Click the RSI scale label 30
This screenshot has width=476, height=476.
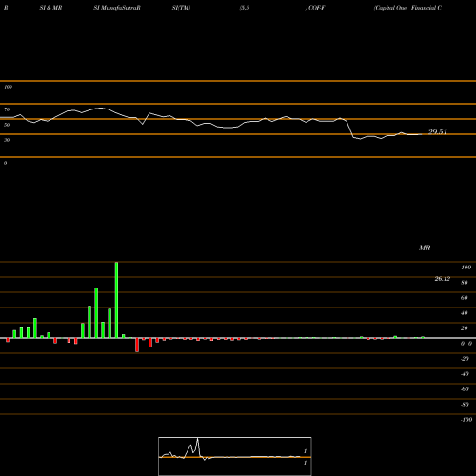[7, 140]
